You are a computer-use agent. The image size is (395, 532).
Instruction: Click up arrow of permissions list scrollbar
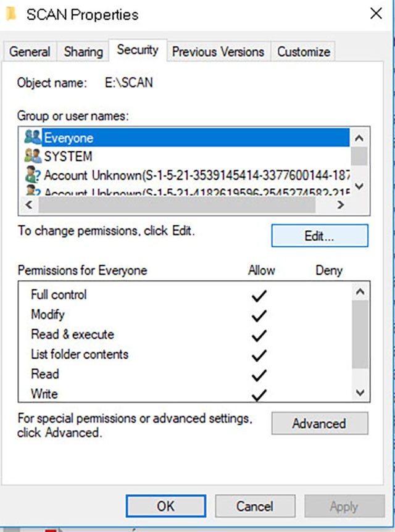tap(360, 292)
